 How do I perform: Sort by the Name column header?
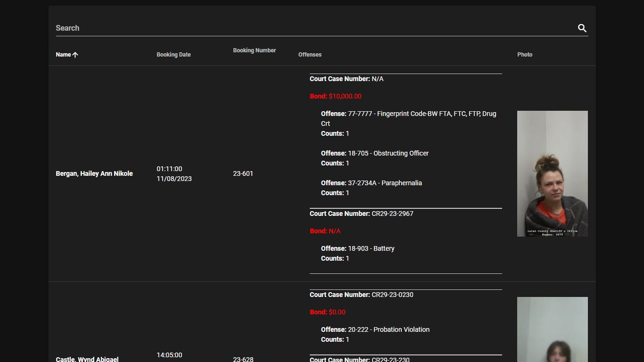point(63,55)
